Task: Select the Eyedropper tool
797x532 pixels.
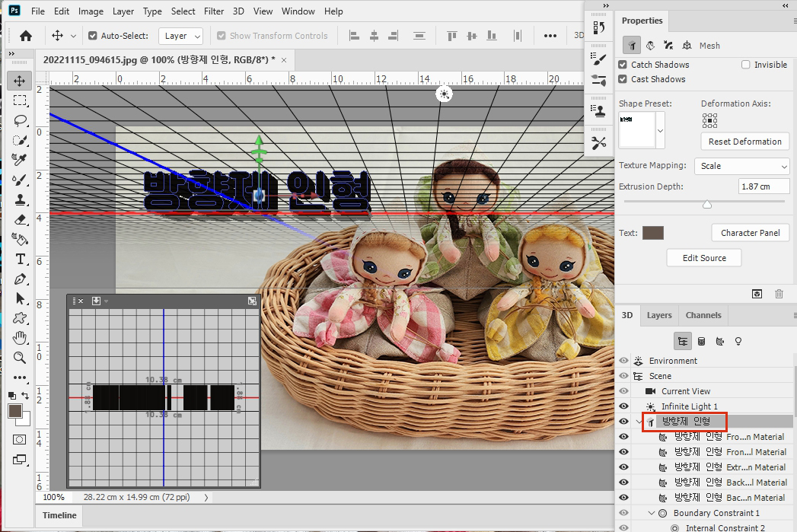Action: click(19, 160)
